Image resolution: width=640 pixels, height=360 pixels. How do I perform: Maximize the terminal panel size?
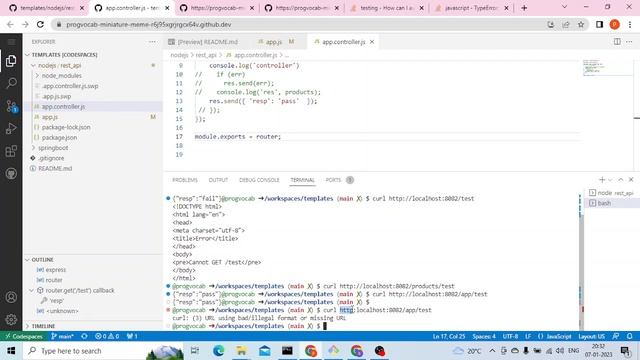pyautogui.click(x=620, y=180)
